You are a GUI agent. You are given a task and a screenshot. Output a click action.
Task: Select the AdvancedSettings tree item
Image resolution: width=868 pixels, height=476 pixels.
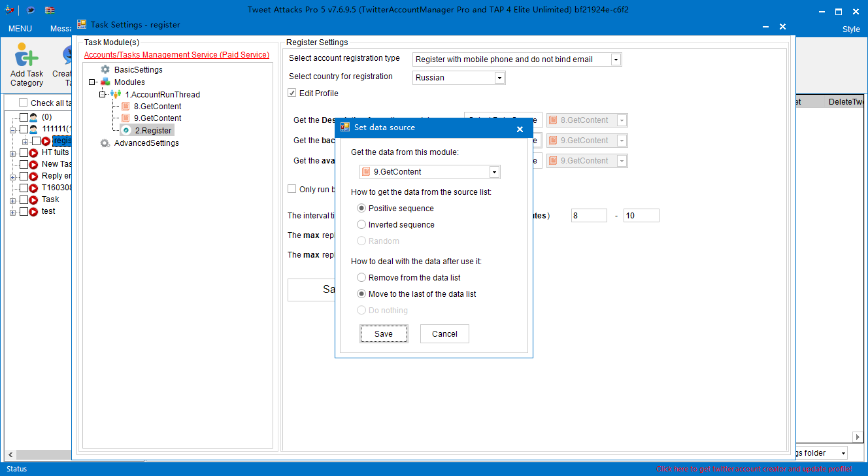pyautogui.click(x=146, y=143)
